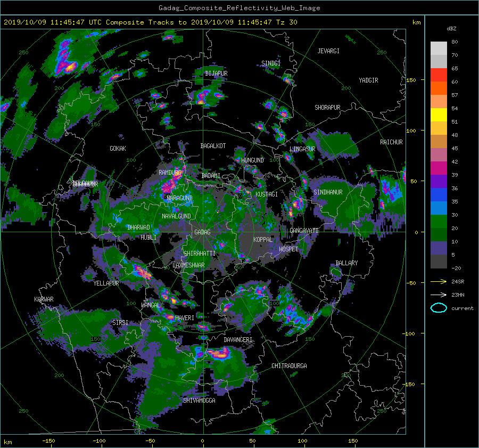The width and height of the screenshot is (479, 448).
Task: Select the red 60-65 dBZ legend swatch
Action: (439, 75)
